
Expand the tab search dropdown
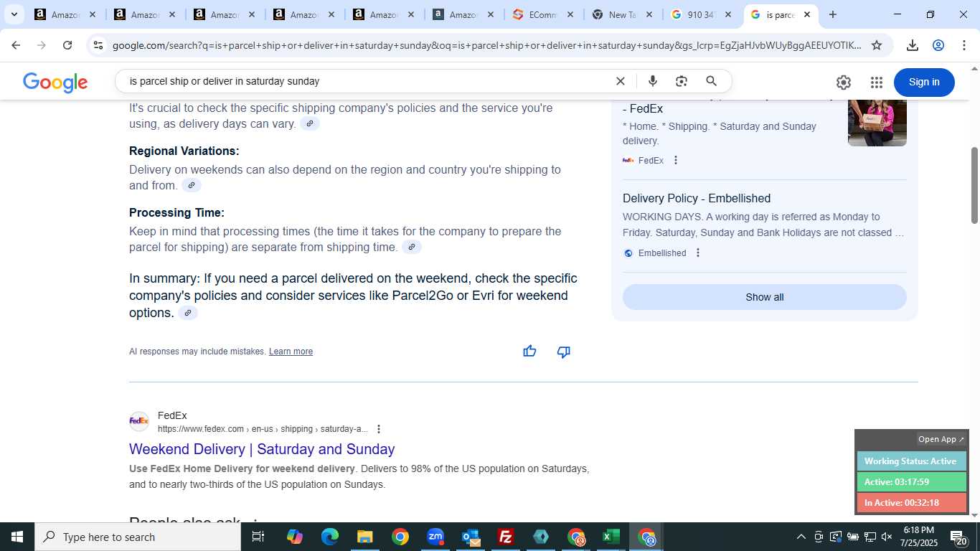[14, 14]
